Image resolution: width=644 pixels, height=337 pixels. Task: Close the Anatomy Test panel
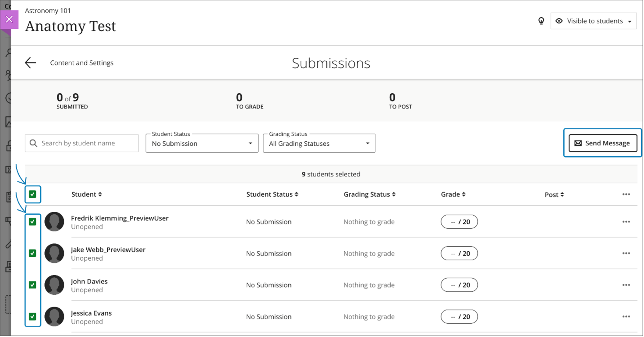tap(9, 19)
